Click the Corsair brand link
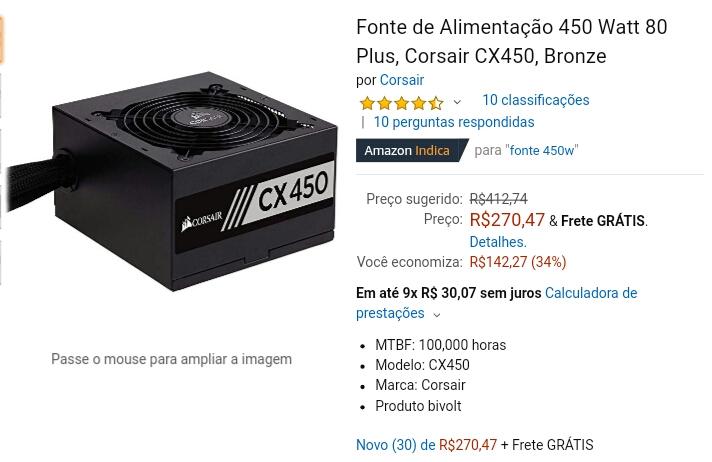The width and height of the screenshot is (712, 462). pos(401,80)
